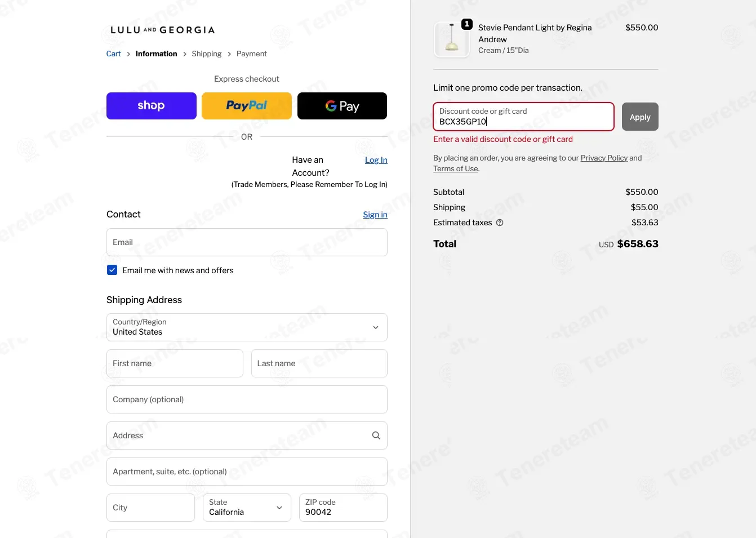This screenshot has width=756, height=538.
Task: Open the Terms of Use link
Action: pos(456,168)
